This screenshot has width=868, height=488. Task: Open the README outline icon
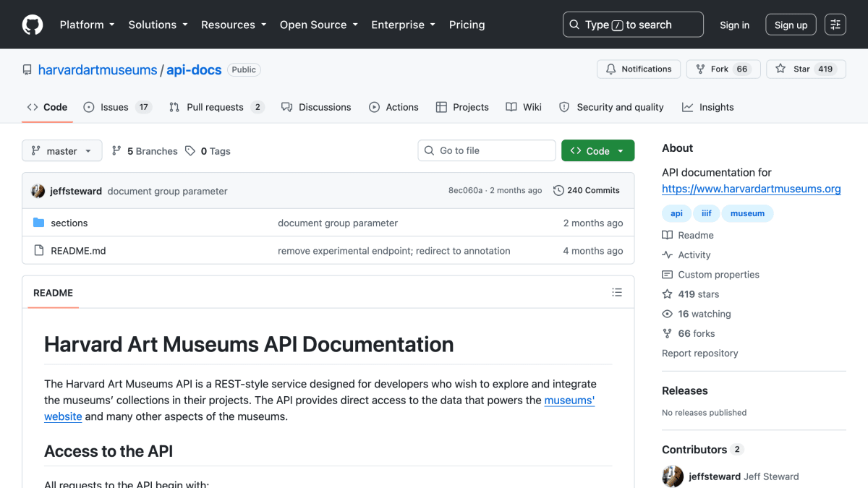[x=617, y=293]
